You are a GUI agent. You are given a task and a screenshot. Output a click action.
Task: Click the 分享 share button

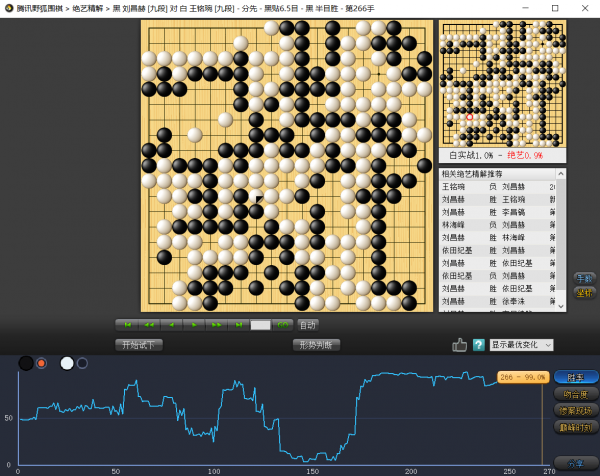click(x=576, y=463)
